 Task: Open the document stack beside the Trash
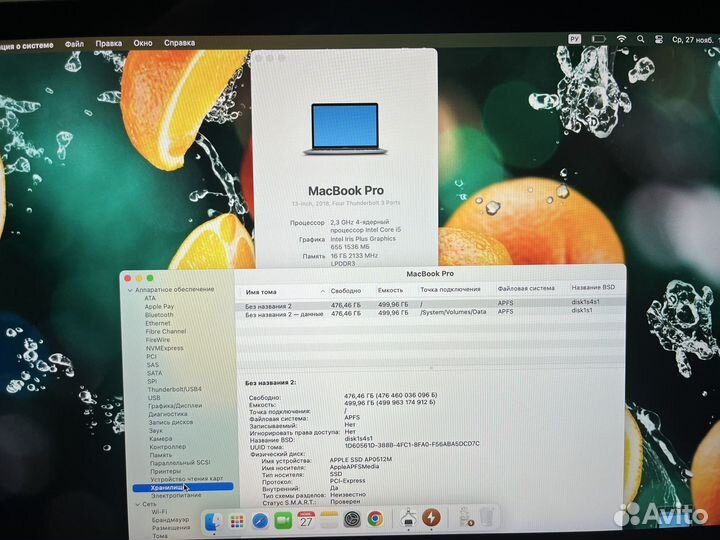(x=466, y=517)
